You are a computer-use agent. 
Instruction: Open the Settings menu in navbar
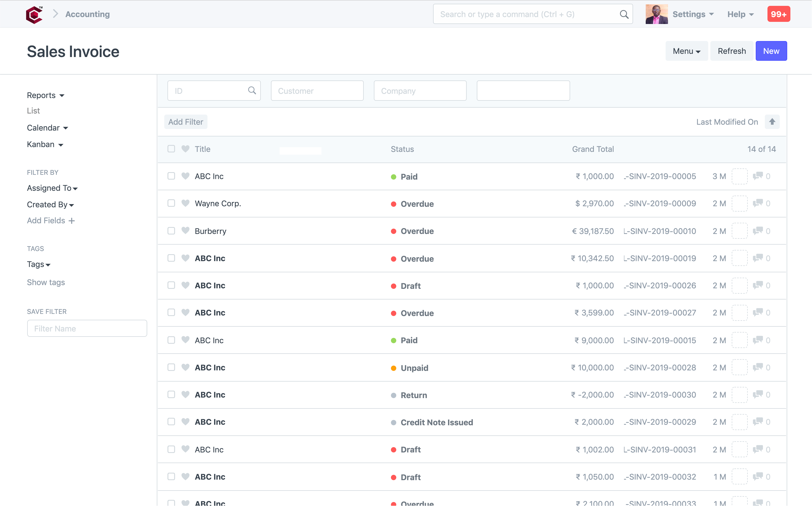pos(693,14)
